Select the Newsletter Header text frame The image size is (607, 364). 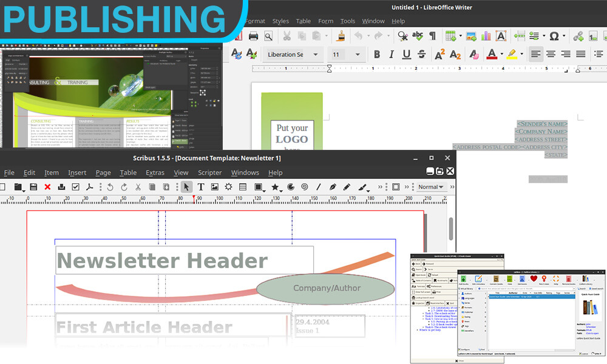pos(184,260)
